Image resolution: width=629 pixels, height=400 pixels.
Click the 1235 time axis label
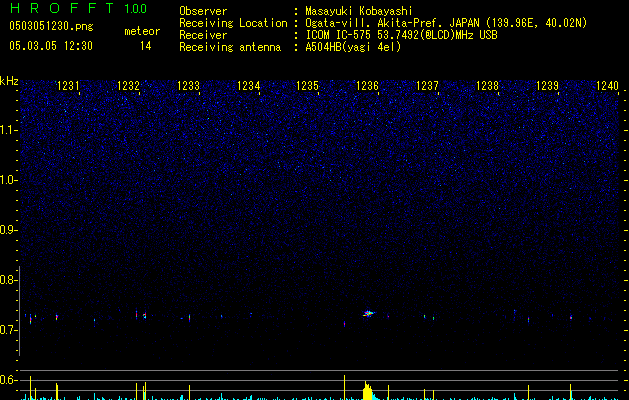[x=307, y=85]
